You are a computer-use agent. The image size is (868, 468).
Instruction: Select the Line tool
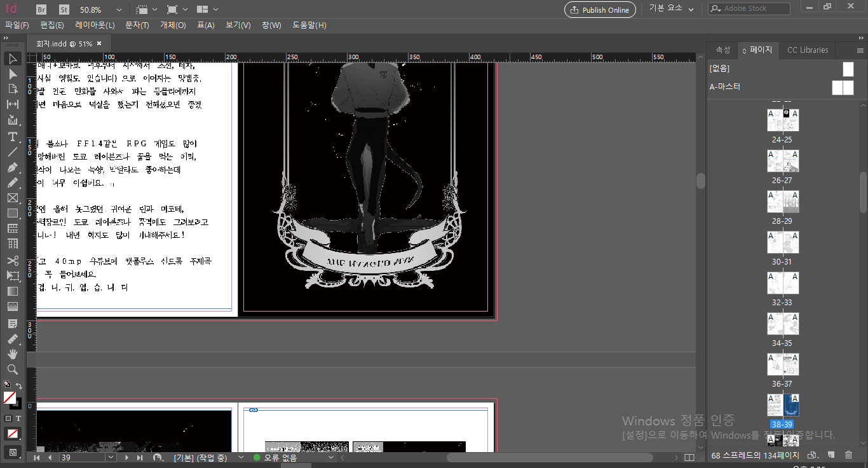pyautogui.click(x=13, y=152)
